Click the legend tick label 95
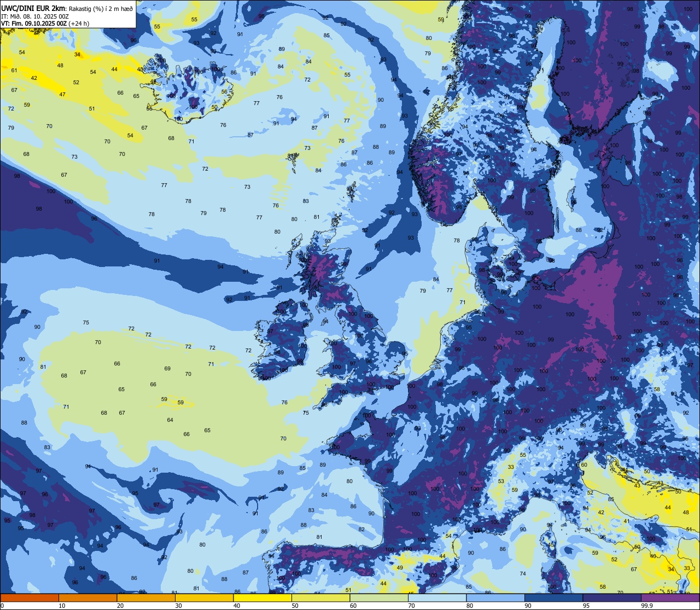Image resolution: width=700 pixels, height=610 pixels. [x=586, y=606]
